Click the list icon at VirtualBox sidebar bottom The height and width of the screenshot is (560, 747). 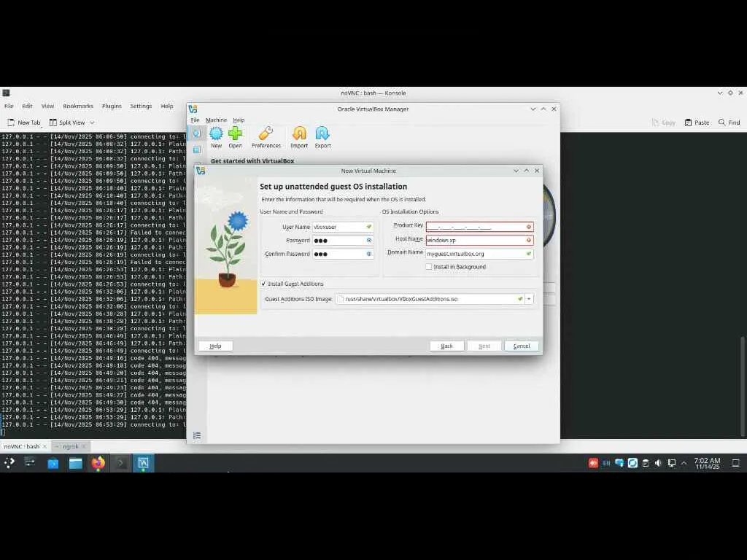(197, 435)
